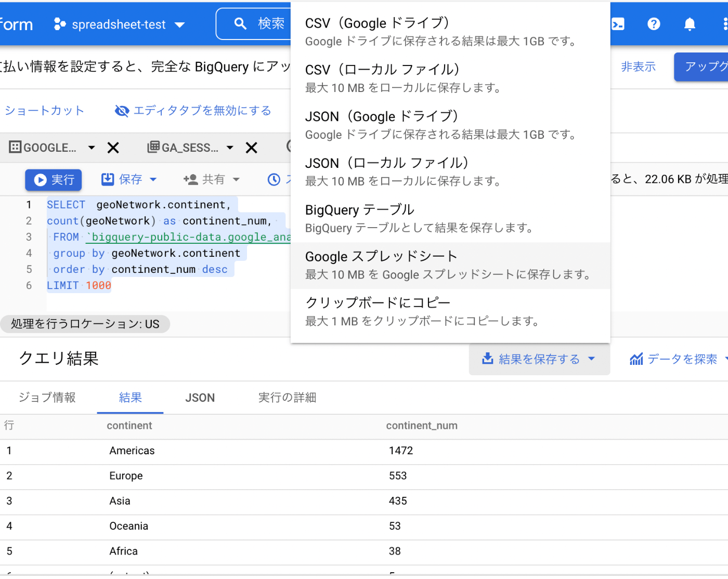Run the query with 実行 button
Image resolution: width=728 pixels, height=579 pixels.
click(x=54, y=180)
